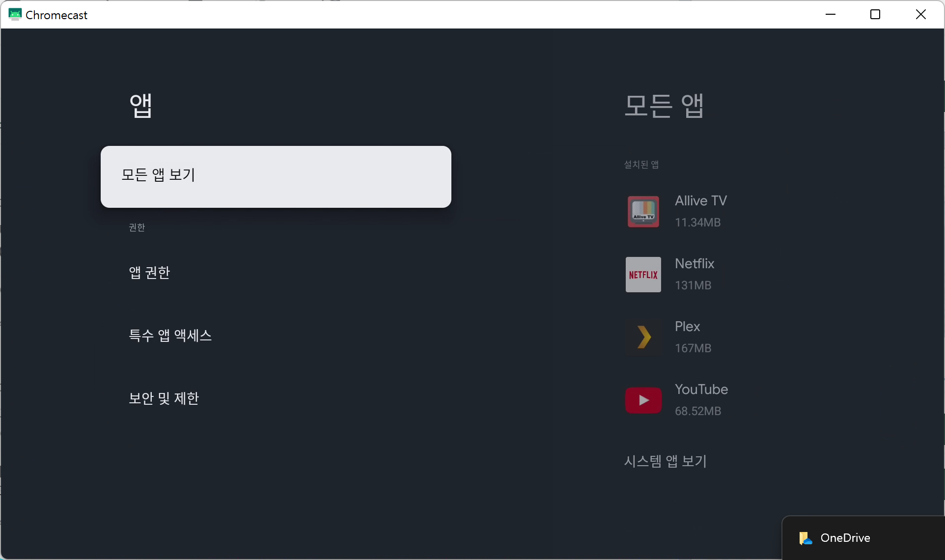Maximize the Chromecast window
The image size is (945, 560).
pyautogui.click(x=875, y=15)
